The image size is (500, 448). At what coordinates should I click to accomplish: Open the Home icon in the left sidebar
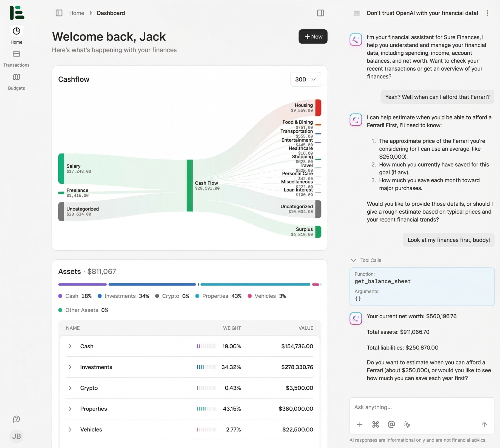click(16, 31)
